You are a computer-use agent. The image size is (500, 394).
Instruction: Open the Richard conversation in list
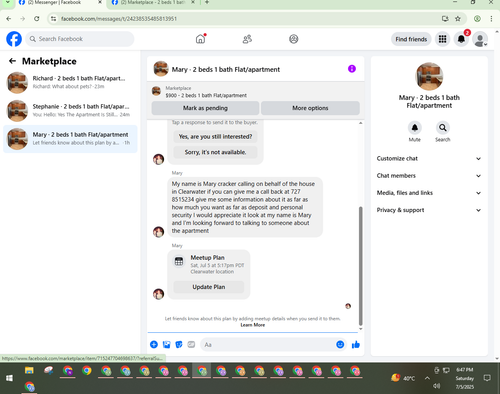tap(70, 83)
